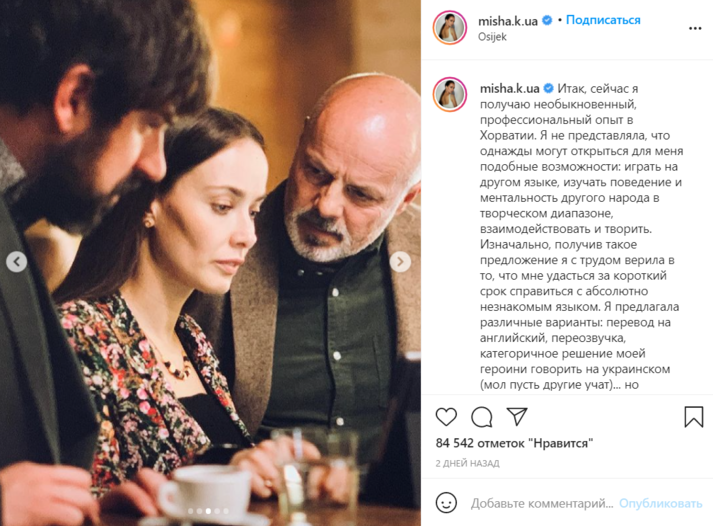Select the active carousel dot indicator
The width and height of the screenshot is (713, 526).
click(x=208, y=511)
